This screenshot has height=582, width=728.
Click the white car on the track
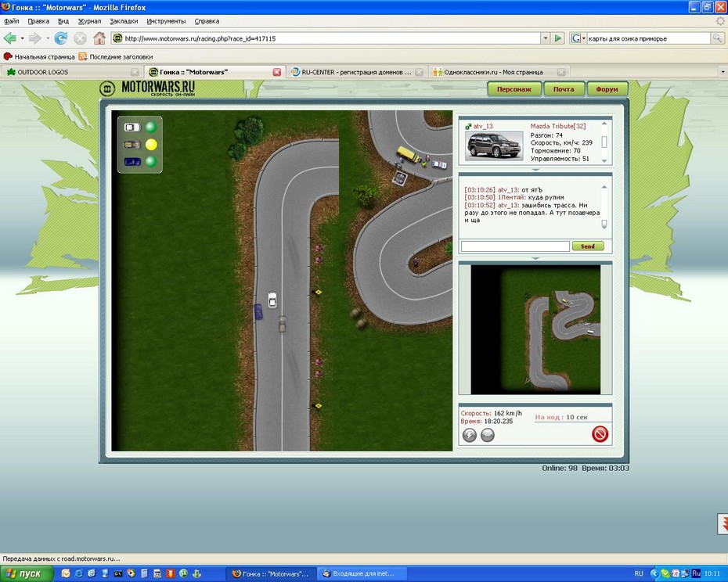(x=272, y=300)
